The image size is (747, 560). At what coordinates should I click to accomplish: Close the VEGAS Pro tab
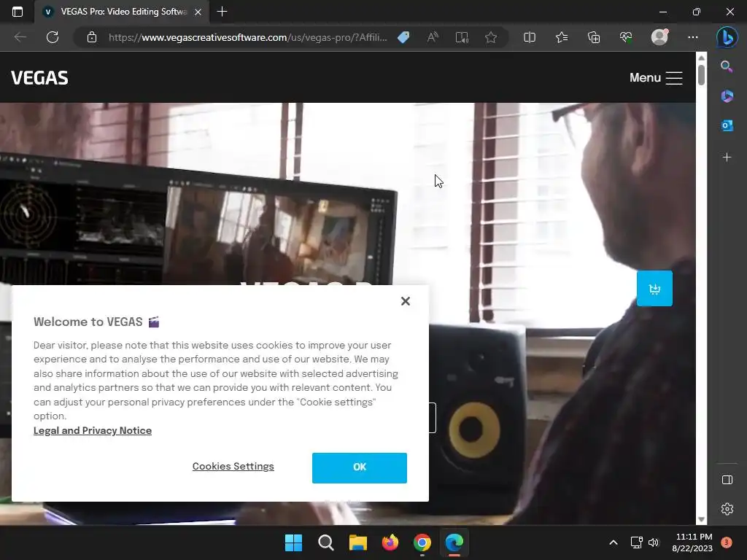tap(198, 12)
